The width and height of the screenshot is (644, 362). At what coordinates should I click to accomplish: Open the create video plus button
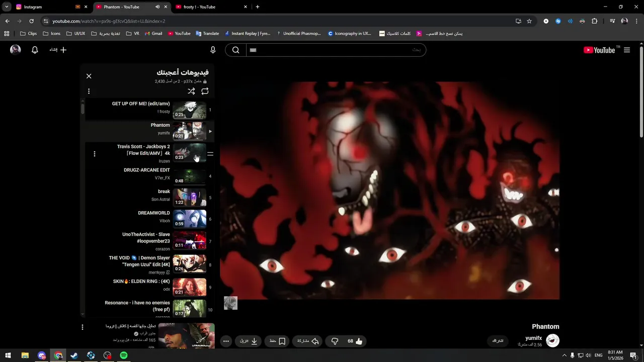(x=58, y=50)
